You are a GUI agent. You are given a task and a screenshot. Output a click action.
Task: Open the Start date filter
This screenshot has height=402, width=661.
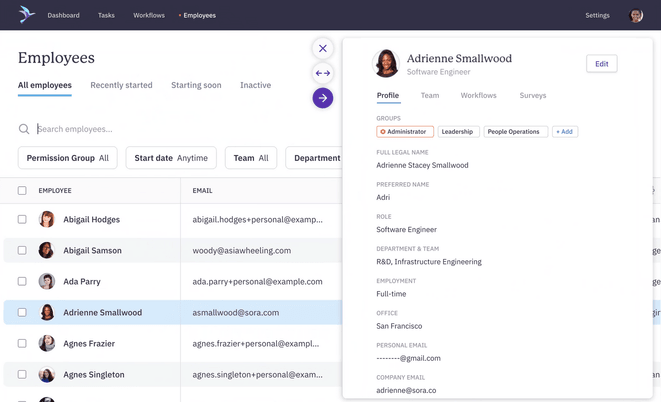pyautogui.click(x=171, y=158)
